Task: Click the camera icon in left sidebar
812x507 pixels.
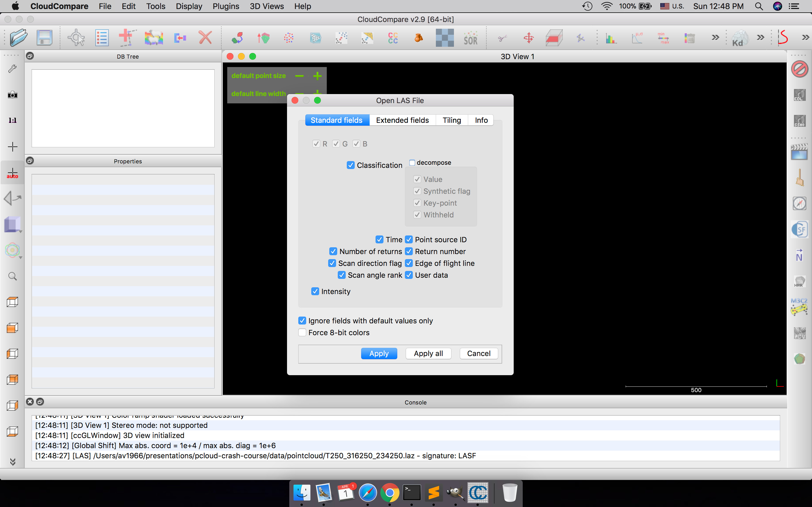Action: click(x=12, y=95)
